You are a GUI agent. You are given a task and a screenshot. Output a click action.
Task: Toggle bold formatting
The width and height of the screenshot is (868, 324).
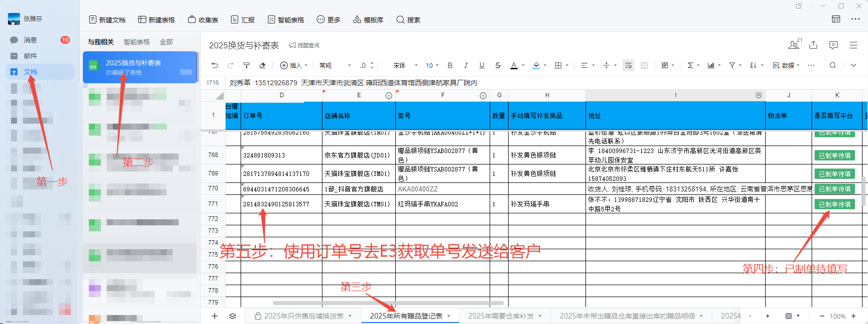tap(450, 65)
